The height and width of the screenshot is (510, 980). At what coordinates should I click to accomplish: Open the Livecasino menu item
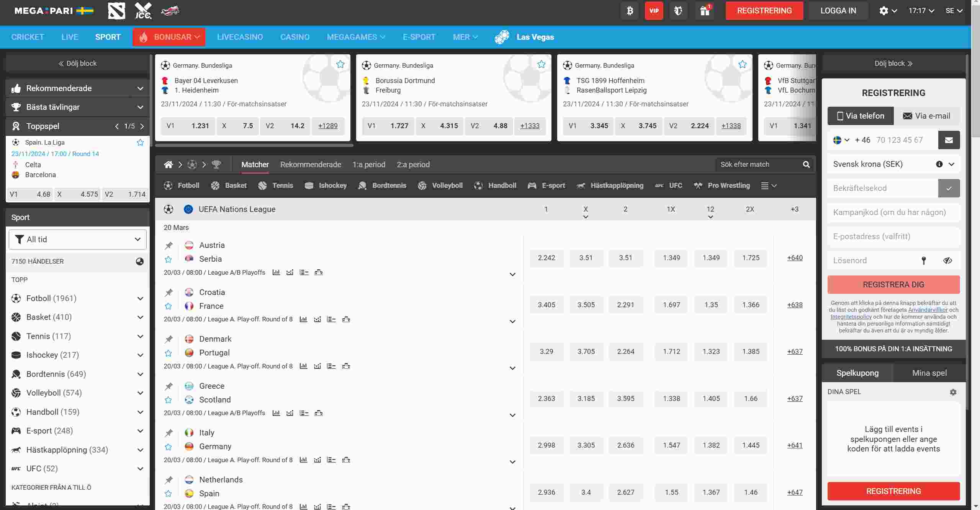[240, 37]
